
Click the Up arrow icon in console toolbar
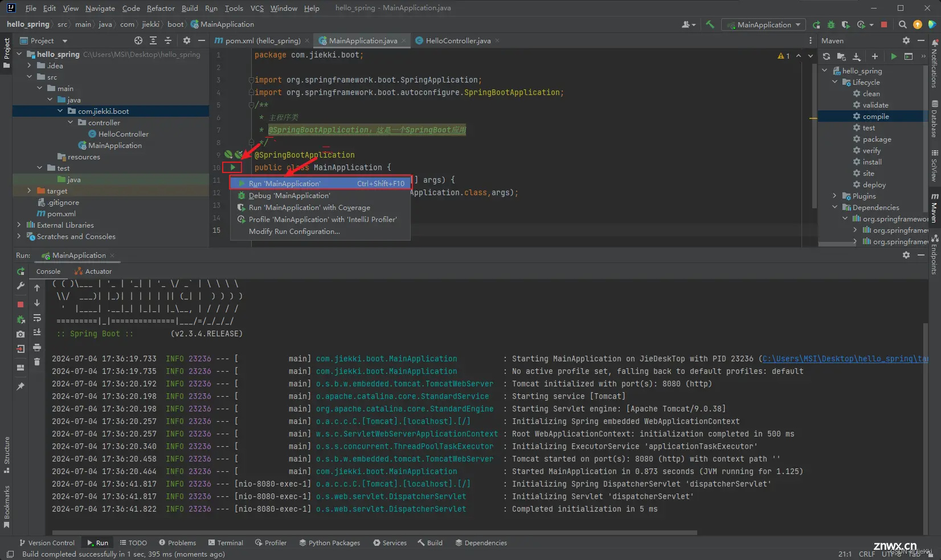coord(37,288)
